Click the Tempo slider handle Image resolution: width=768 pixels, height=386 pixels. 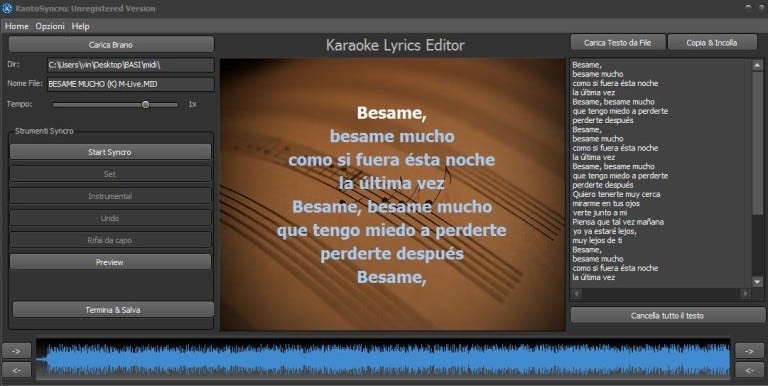click(145, 104)
